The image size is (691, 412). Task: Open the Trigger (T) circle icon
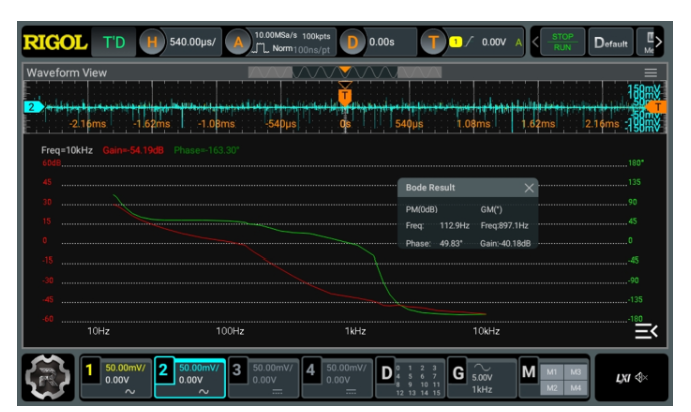coord(433,42)
